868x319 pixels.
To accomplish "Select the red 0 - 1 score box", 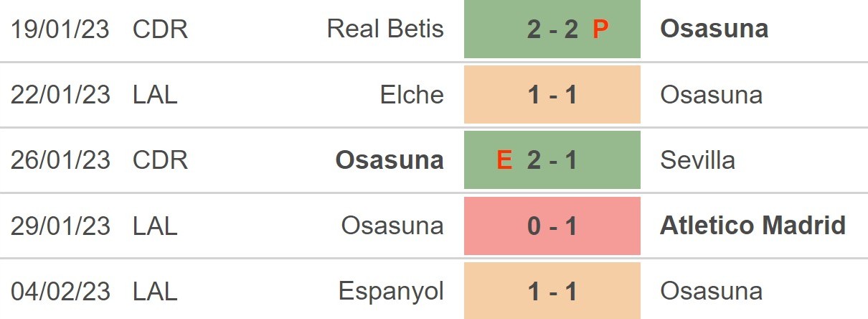I will pyautogui.click(x=552, y=226).
